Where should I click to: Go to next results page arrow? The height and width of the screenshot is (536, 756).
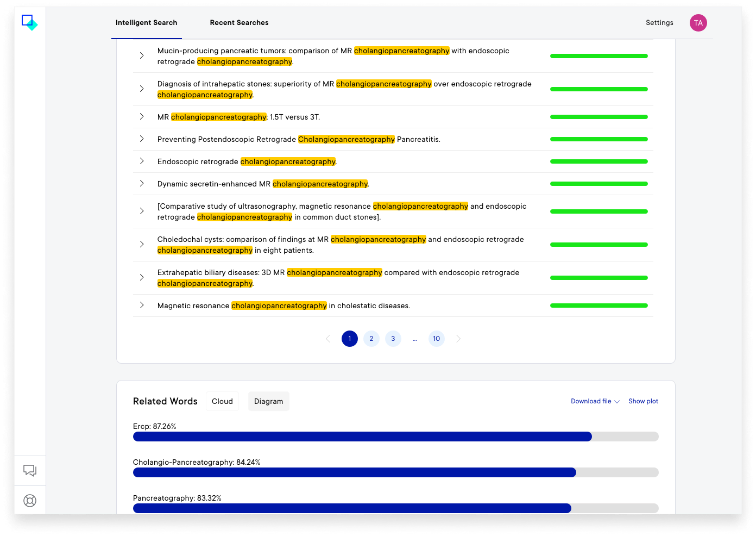coord(458,339)
